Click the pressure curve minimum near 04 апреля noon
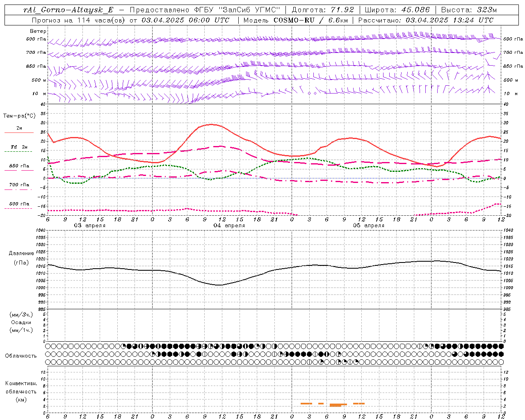This screenshot has width=525, height=420. [220, 285]
